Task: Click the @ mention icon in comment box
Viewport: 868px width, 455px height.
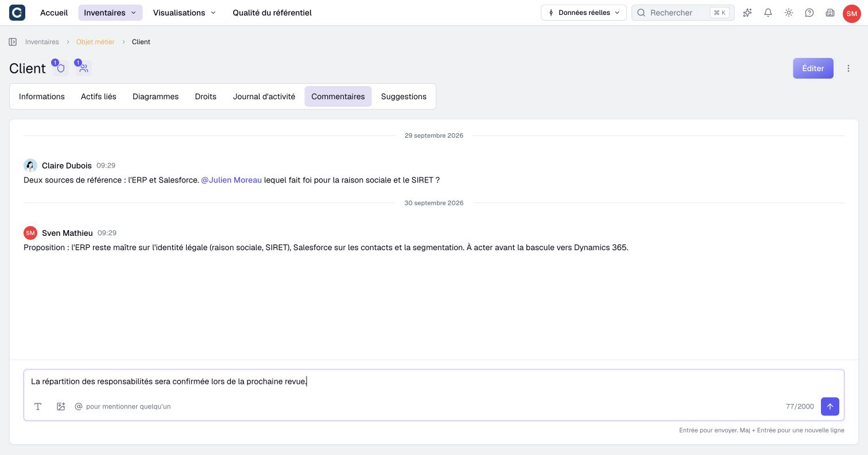Action: tap(79, 406)
